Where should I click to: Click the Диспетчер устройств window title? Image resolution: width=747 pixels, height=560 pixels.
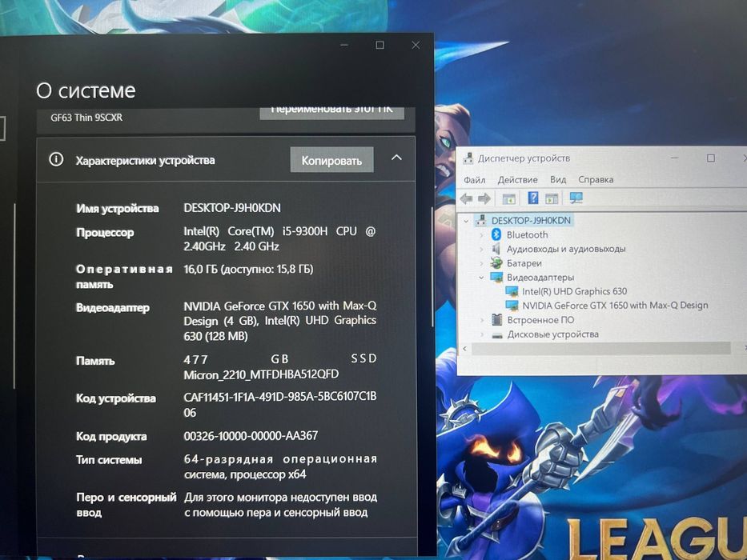click(x=524, y=158)
